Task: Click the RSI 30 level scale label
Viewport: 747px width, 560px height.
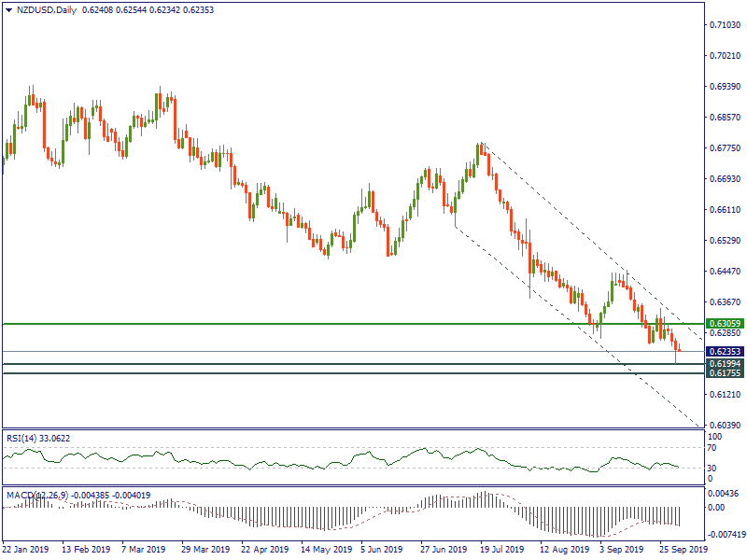Action: click(714, 468)
